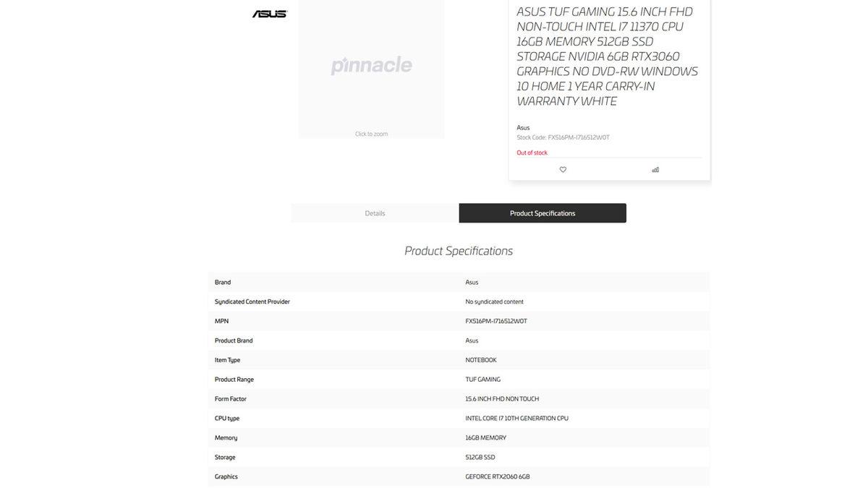Click the 16GB MEMORY value
Screen dimensions: 868x488
coord(485,438)
